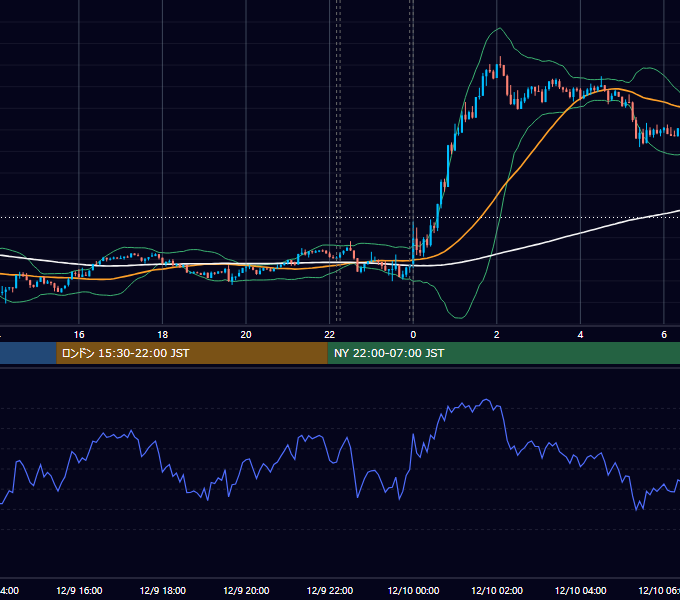Click the 12/9 18:00 date label
The image size is (680, 600).
pos(163,590)
